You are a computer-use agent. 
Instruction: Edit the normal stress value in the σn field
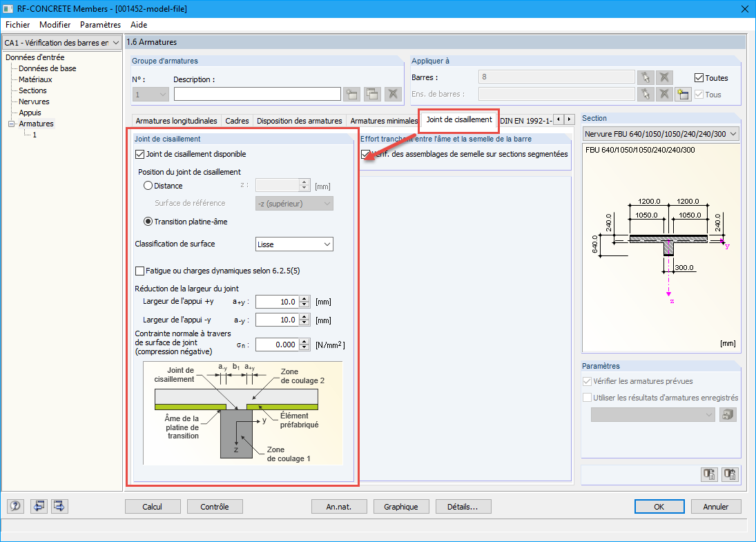click(276, 344)
